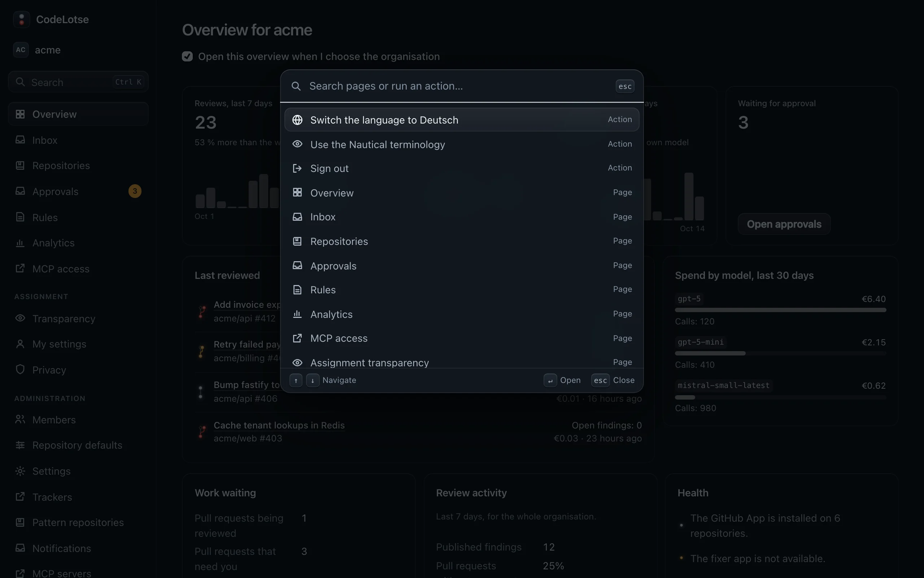Click the up arrow navigate key
This screenshot has height=578, width=924.
[x=296, y=380]
